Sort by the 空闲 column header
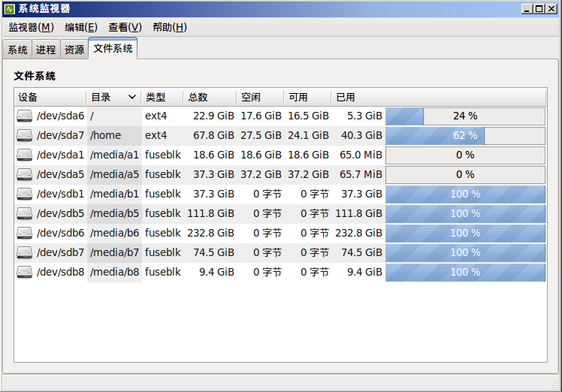The height and width of the screenshot is (392, 562). pos(260,97)
